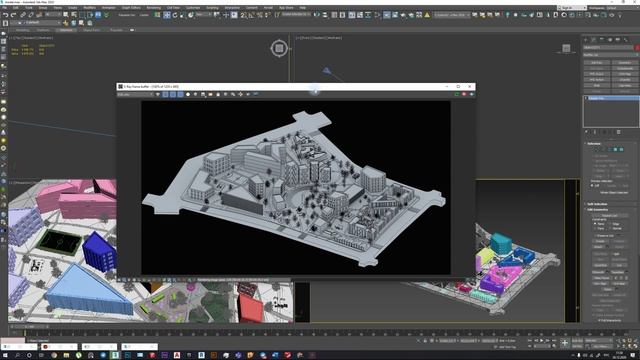The height and width of the screenshot is (360, 640).
Task: Click the Edit Poly modifier button
Action: 596,63
